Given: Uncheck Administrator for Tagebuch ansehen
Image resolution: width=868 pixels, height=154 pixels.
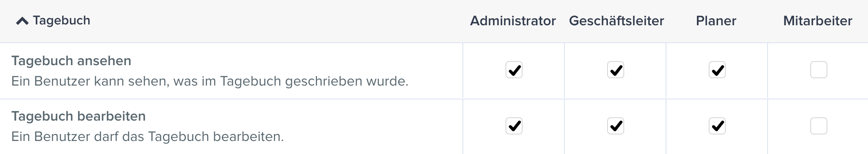Looking at the screenshot, I should (x=514, y=70).
